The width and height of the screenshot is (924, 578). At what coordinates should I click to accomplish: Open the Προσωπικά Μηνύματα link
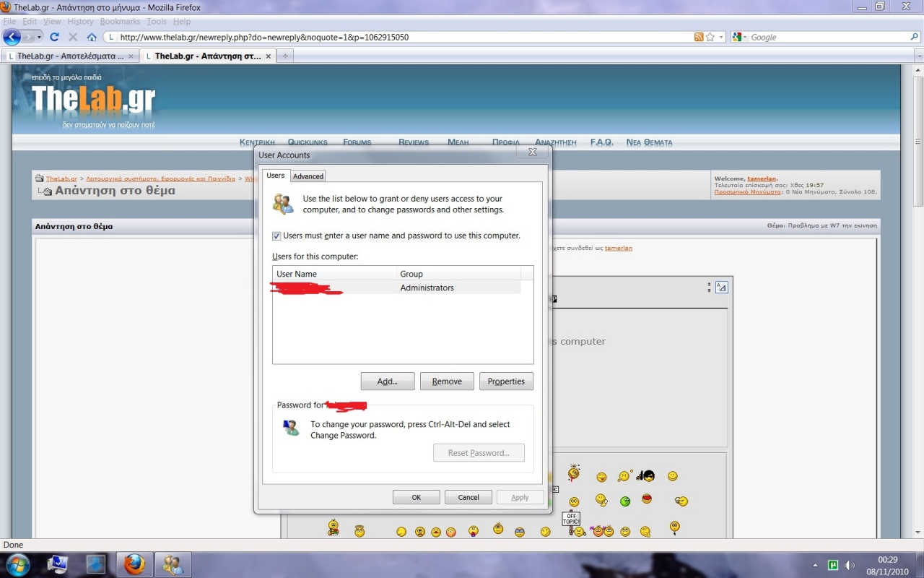pyautogui.click(x=748, y=192)
